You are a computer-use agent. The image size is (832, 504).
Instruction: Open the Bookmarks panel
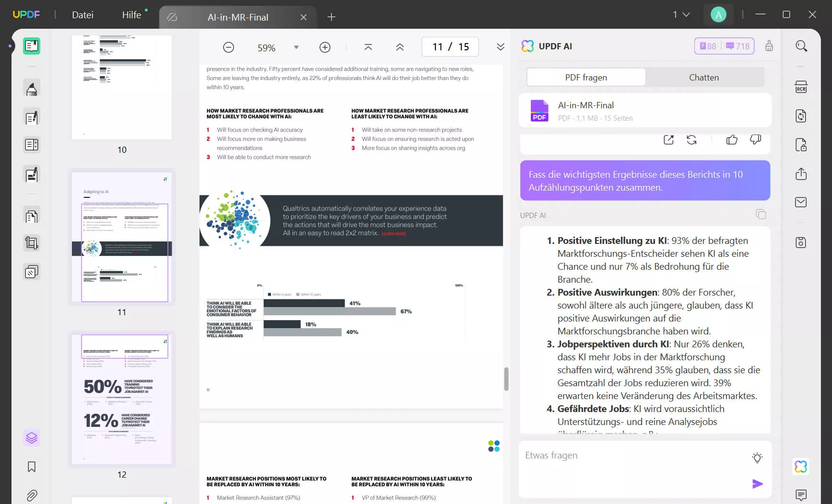click(x=32, y=467)
